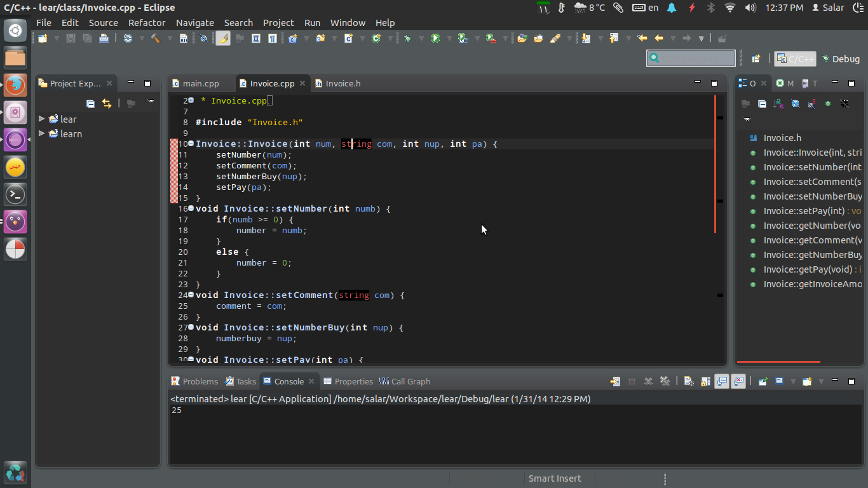Open the Problems view tab
Screen dimensions: 868x488
[200, 381]
